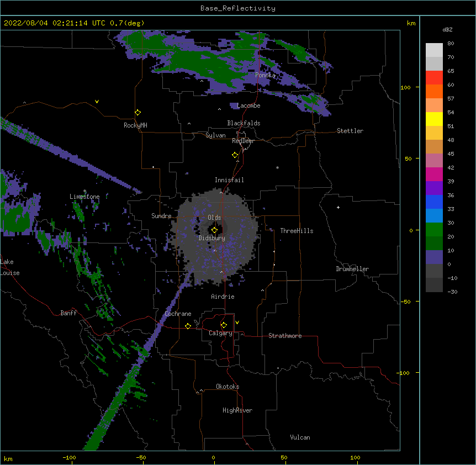
Task: Click the dBZ legend heading
Action: pos(447,29)
